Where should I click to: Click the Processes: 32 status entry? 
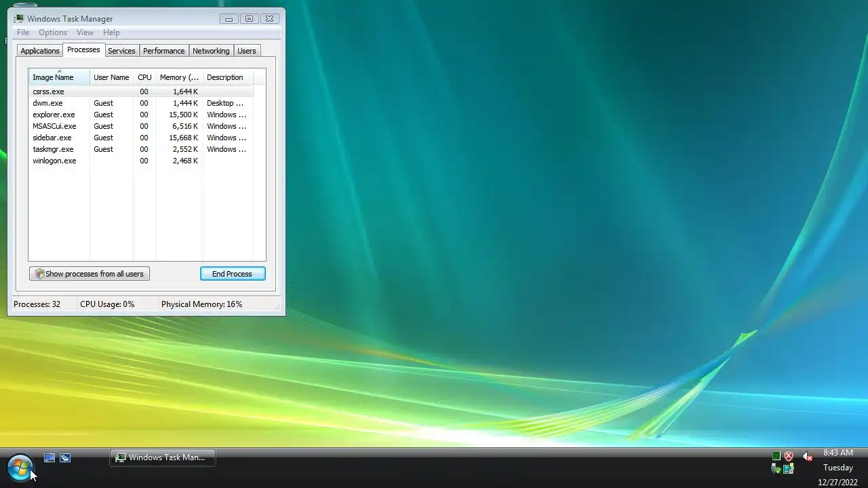[x=37, y=304]
